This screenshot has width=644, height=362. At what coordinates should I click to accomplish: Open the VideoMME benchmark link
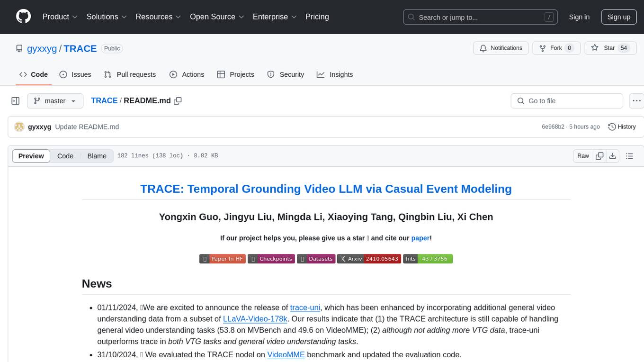point(286,354)
